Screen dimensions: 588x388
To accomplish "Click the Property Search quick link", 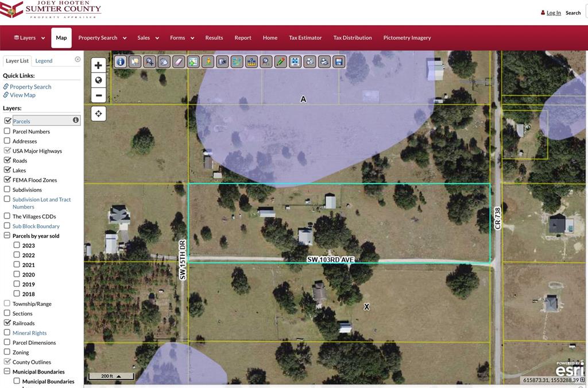I will coord(30,87).
